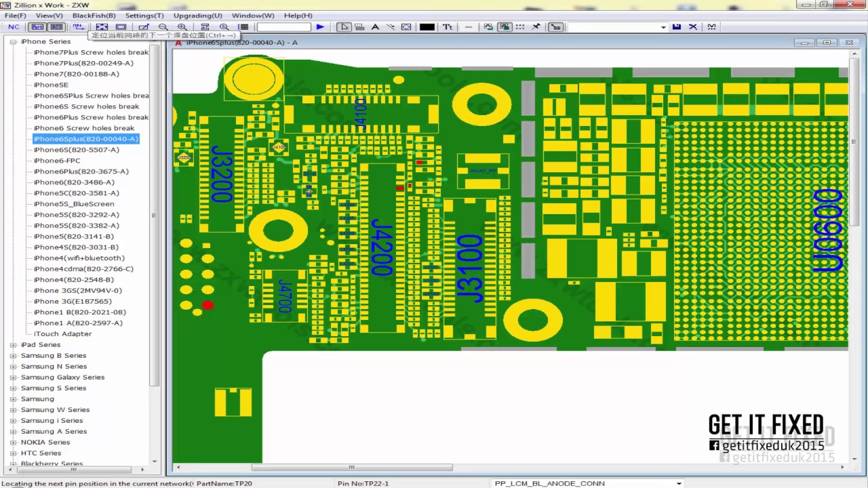Screen dimensions: 868x488
Task: Expand the Samsung B Series node
Action: (x=14, y=356)
